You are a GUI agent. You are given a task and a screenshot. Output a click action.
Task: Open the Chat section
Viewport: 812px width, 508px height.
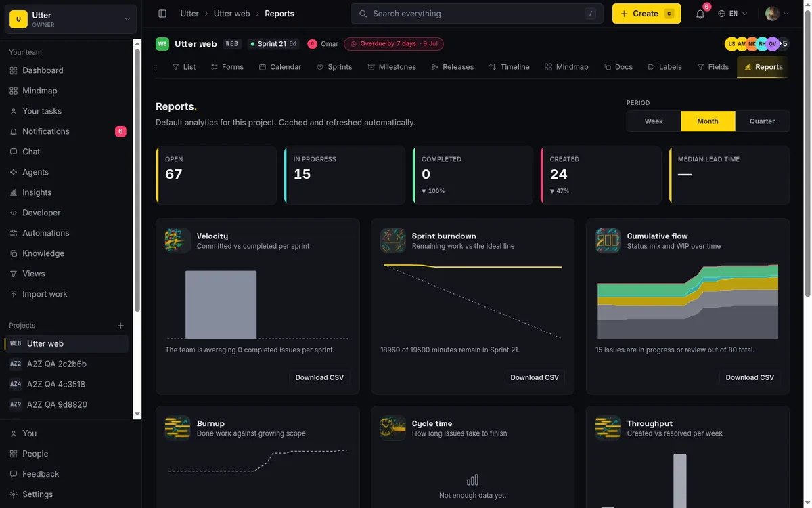tap(68, 152)
